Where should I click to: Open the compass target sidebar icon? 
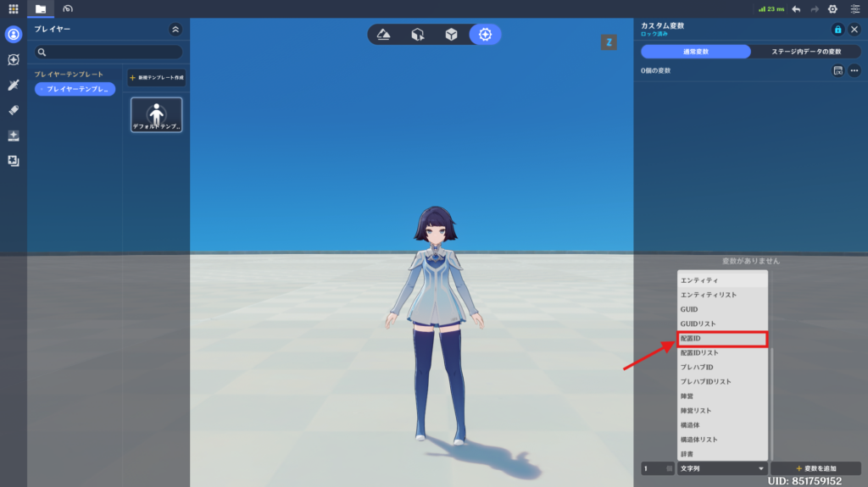(14, 59)
